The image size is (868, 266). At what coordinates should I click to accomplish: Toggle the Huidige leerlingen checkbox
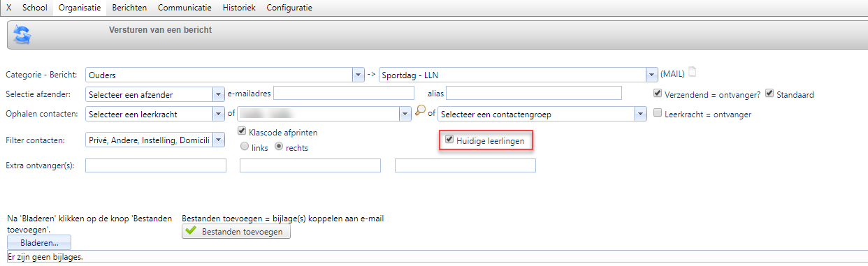(x=449, y=140)
